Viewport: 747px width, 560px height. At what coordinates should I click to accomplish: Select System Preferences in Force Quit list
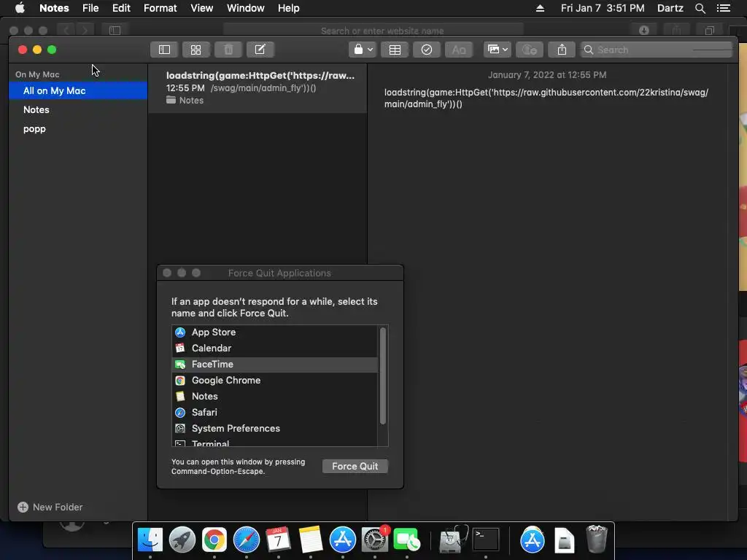275,429
